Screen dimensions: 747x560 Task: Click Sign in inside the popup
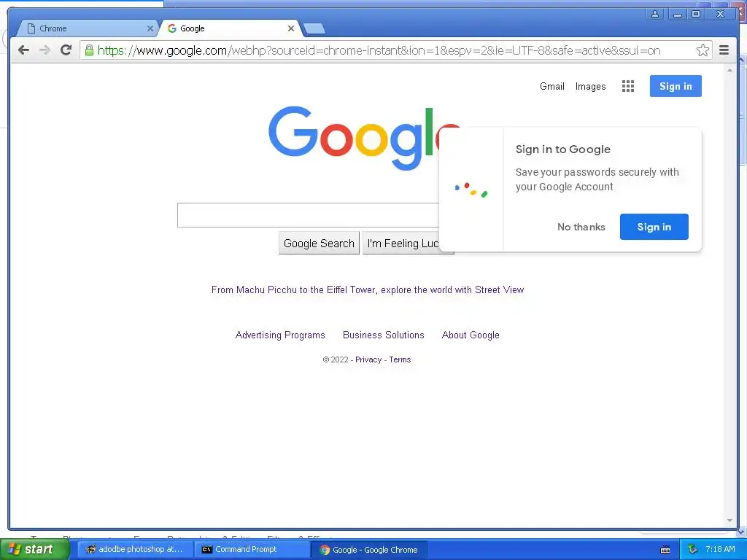point(654,227)
